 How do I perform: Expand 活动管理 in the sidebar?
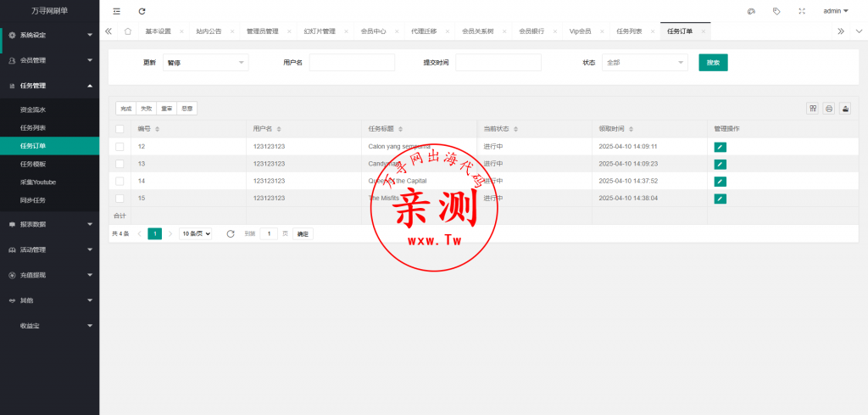[x=50, y=250]
